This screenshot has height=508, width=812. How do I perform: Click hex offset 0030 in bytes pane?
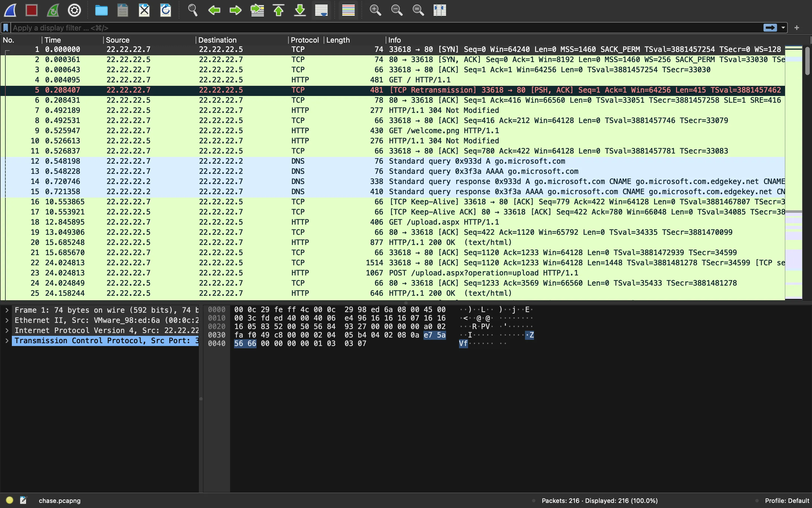[217, 335]
